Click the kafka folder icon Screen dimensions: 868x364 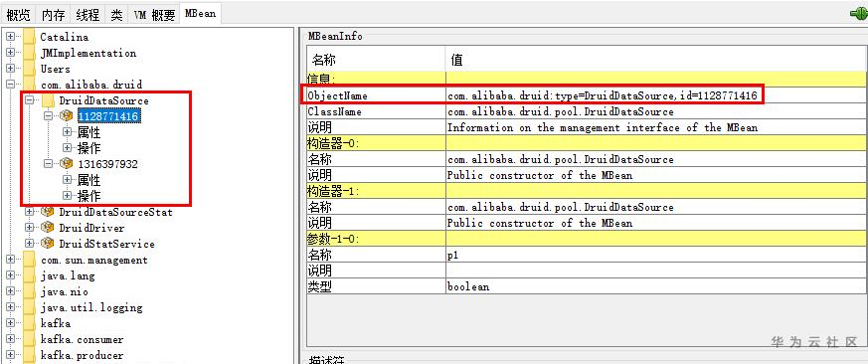pos(30,323)
